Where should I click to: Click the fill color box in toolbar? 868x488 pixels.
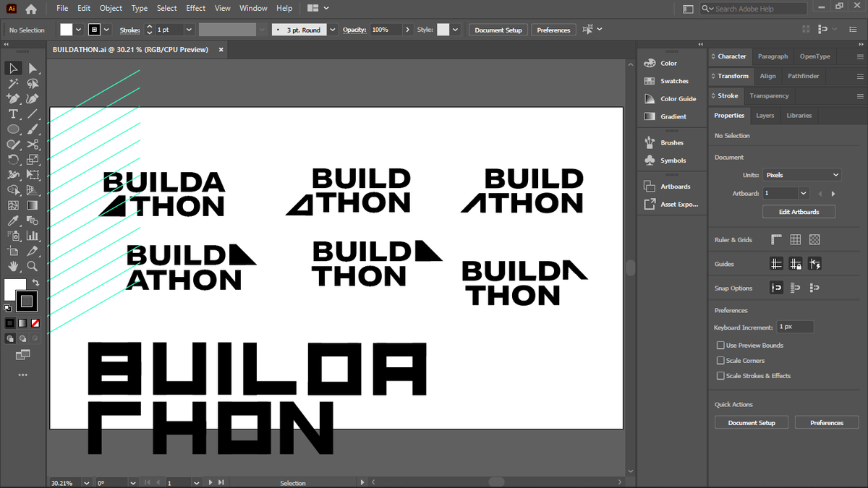click(14, 289)
